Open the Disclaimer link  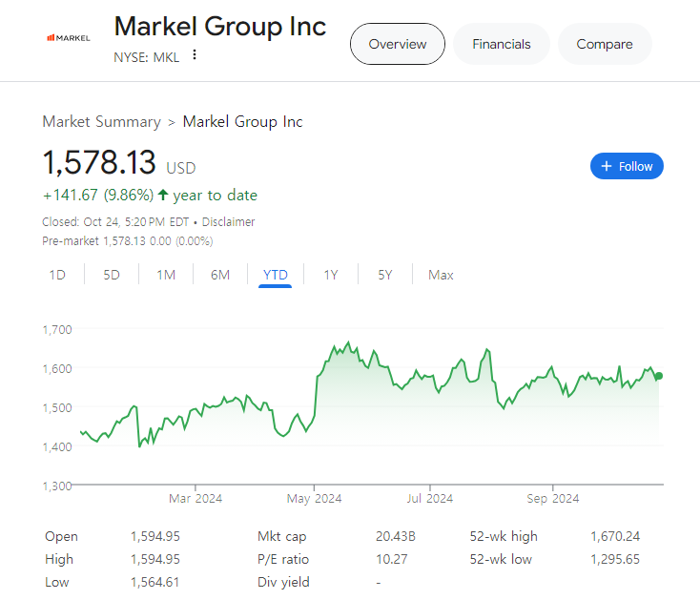pyautogui.click(x=228, y=222)
